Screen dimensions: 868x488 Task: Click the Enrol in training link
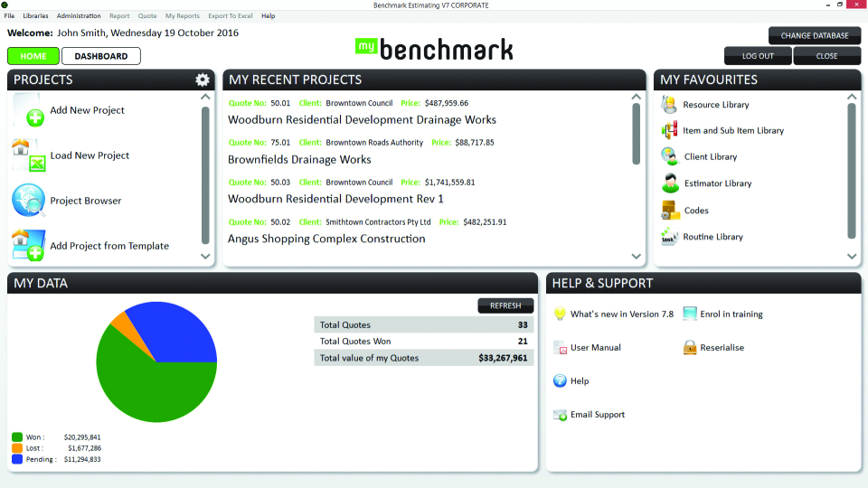coord(731,314)
